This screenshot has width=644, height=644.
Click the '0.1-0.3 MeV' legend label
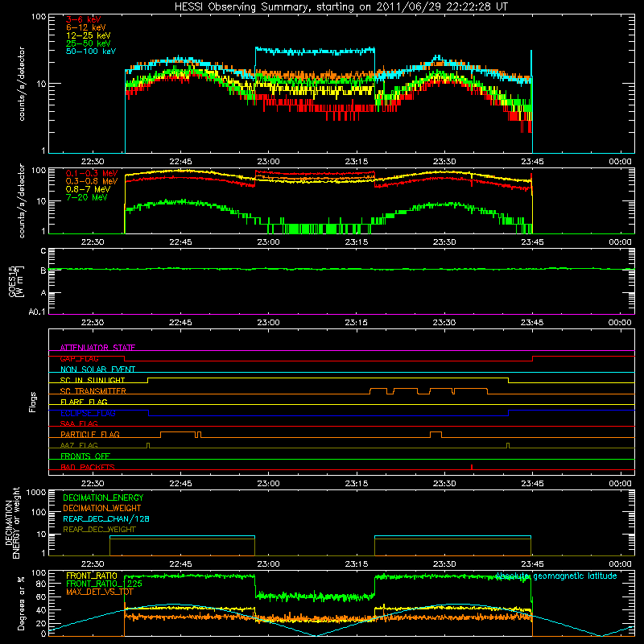pos(92,173)
